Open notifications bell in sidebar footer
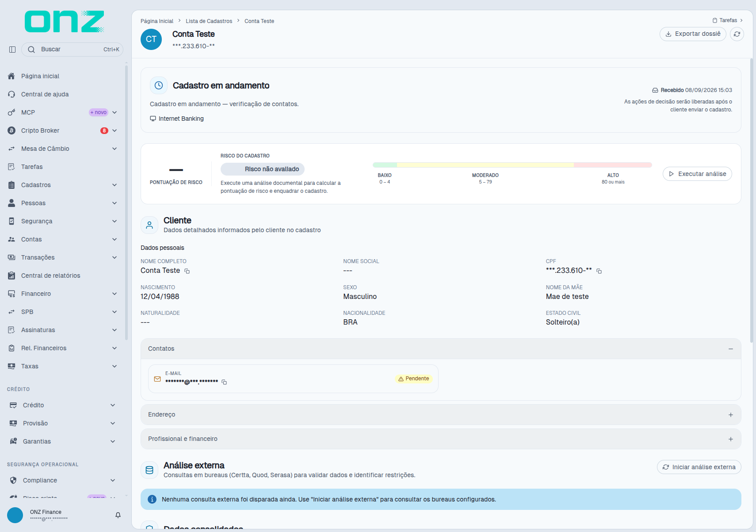The image size is (756, 532). (118, 515)
